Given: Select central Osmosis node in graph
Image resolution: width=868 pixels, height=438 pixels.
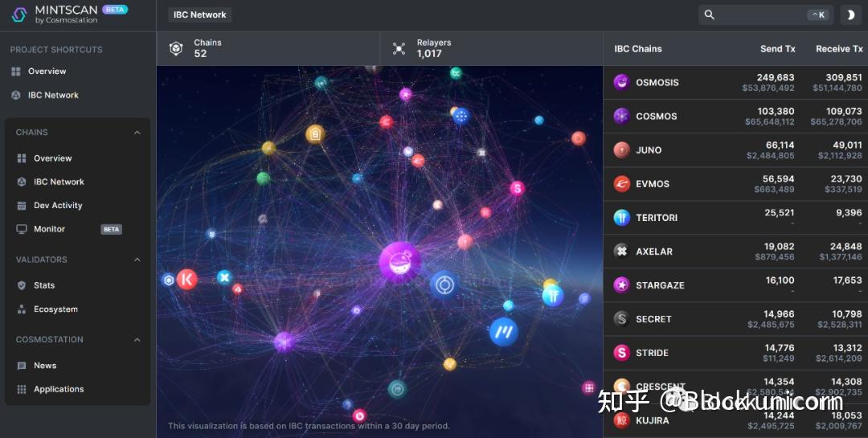Looking at the screenshot, I should click(x=399, y=263).
